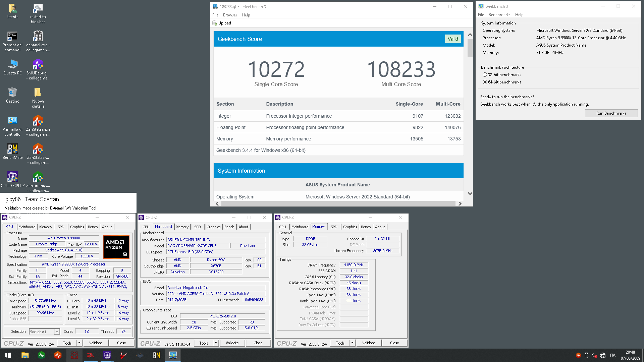Screen dimensions: 644x362
Task: Click scroll right arrow in Geekbench results
Action: pos(460,203)
